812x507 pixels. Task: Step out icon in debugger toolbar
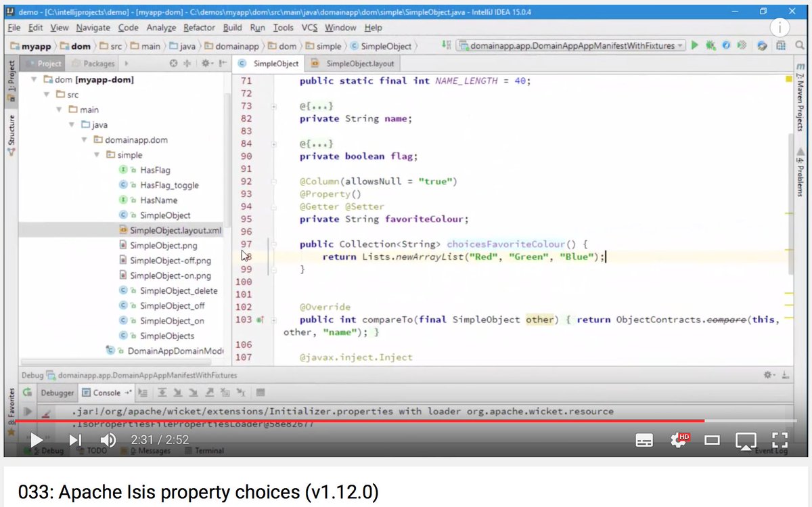pyautogui.click(x=209, y=393)
